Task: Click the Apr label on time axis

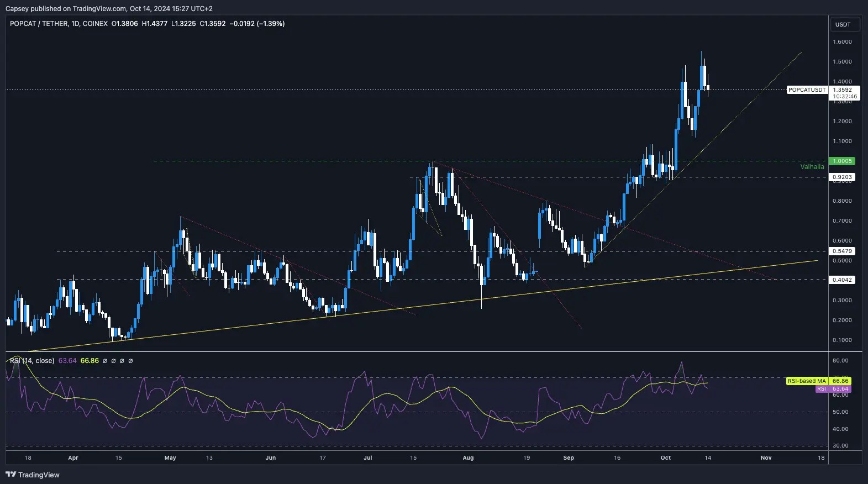Action: 73,458
